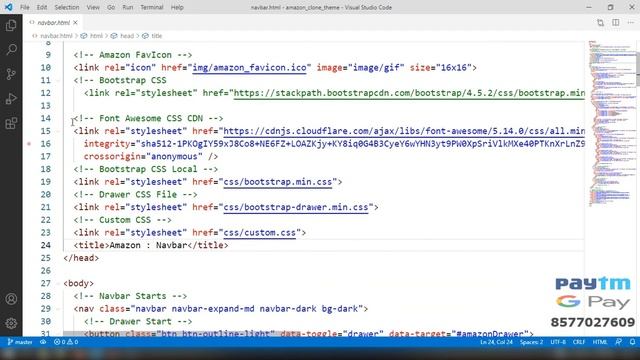This screenshot has width=640, height=360.
Task: Split the editor to the right
Action: 616,22
